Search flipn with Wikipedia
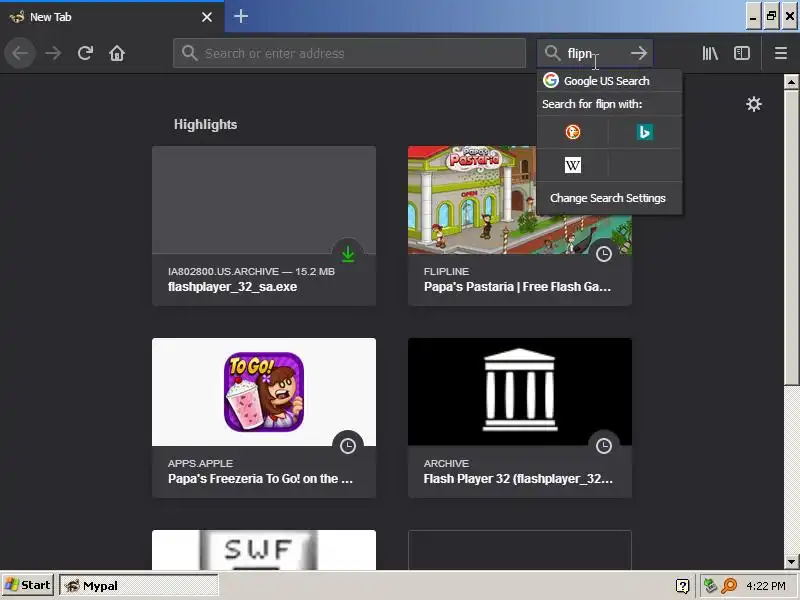This screenshot has height=600, width=800. pos(572,165)
